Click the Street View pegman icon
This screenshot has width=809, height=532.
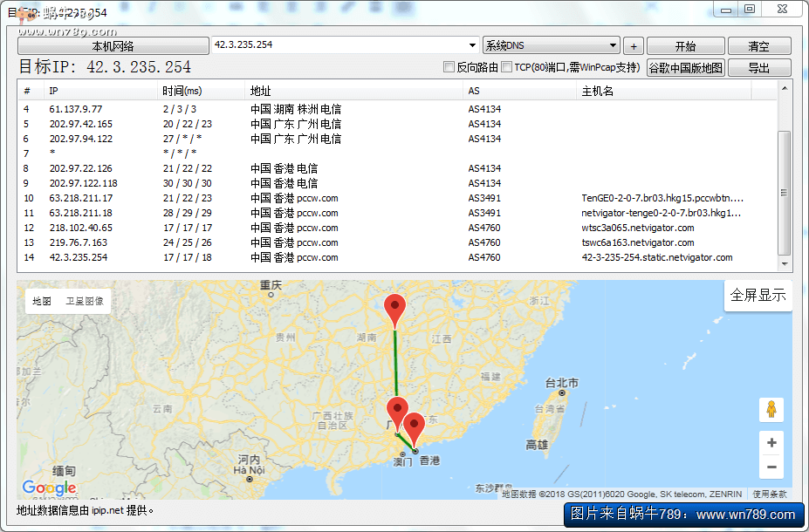tap(771, 409)
